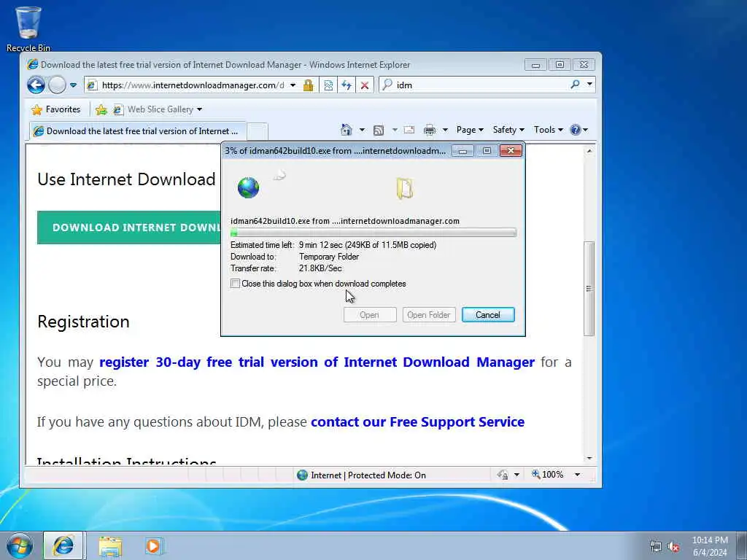Image resolution: width=747 pixels, height=560 pixels.
Task: Click Internet Explorer taskbar icon
Action: coord(63,545)
